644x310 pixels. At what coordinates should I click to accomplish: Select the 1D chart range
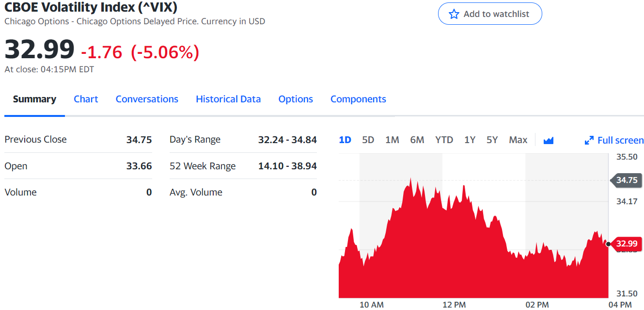click(x=345, y=140)
